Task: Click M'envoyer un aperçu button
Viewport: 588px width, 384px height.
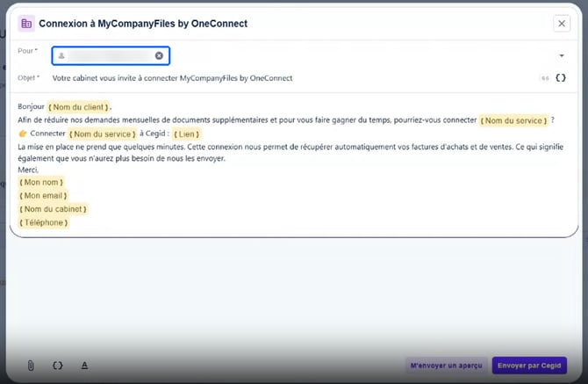Action: [446, 366]
